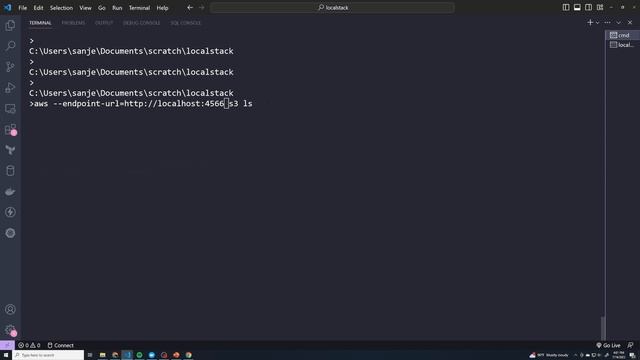Click the aws s3 ls command line
The image size is (640, 360).
pos(140,104)
